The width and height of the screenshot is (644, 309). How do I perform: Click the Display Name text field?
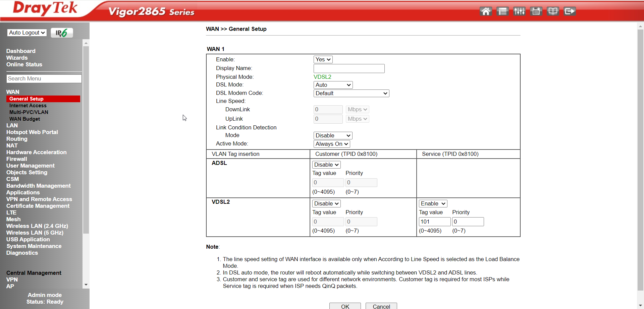349,69
